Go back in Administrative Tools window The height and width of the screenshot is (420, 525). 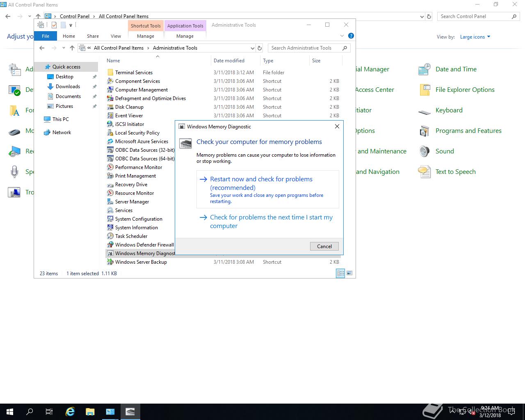(42, 48)
